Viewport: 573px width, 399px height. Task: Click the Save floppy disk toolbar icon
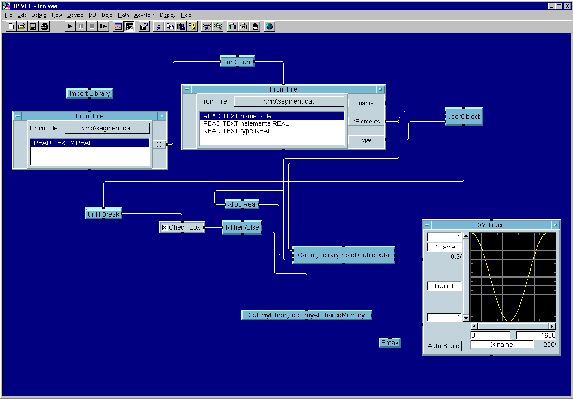(33, 26)
